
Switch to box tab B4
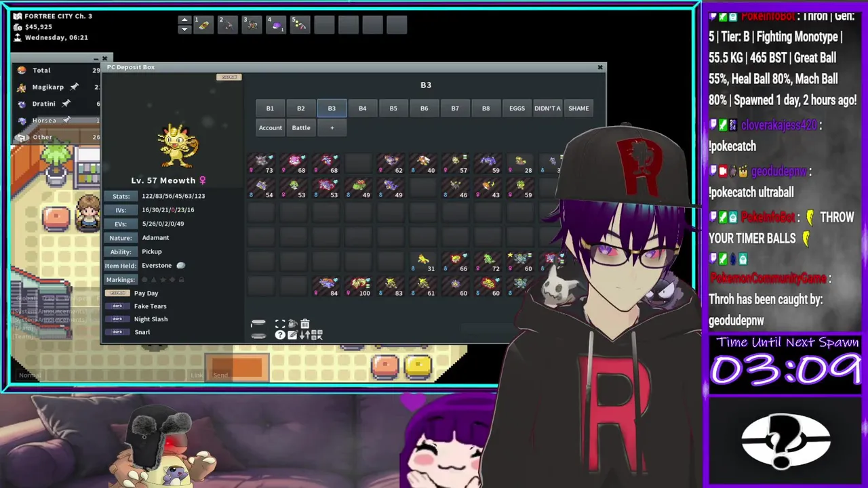pos(362,108)
